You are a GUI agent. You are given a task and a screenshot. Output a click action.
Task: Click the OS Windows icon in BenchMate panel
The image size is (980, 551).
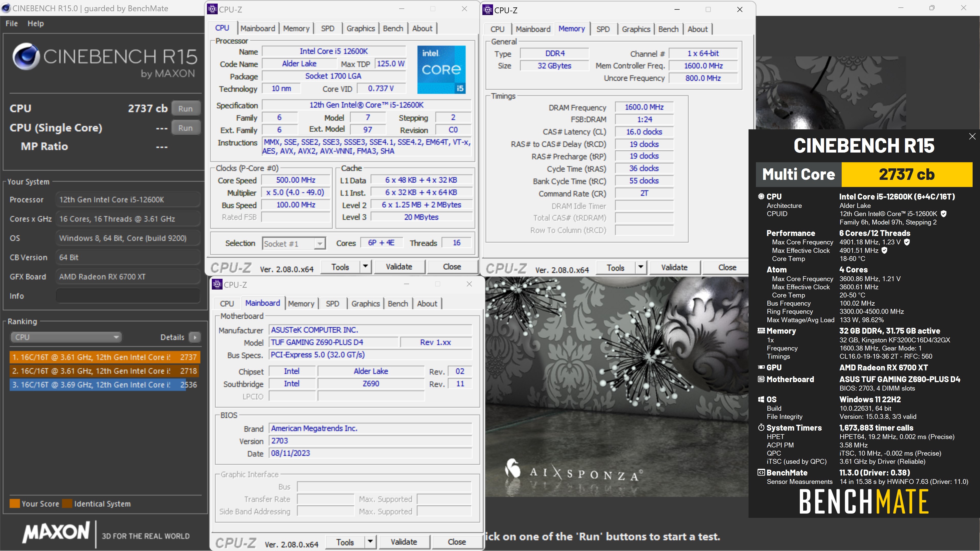(761, 399)
